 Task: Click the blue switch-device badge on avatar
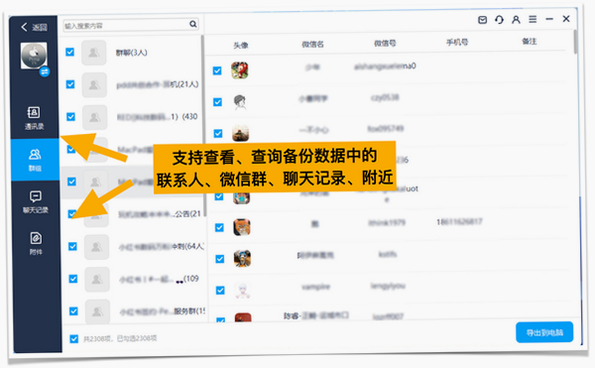(x=45, y=71)
